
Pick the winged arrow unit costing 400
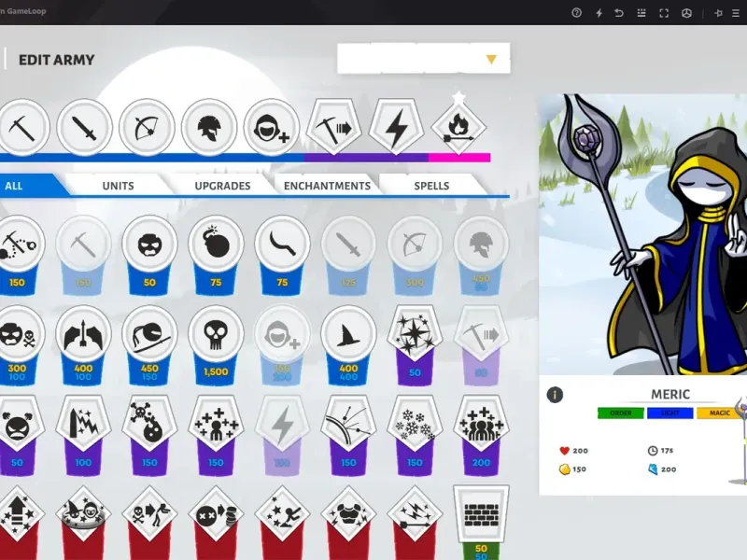pos(83,345)
